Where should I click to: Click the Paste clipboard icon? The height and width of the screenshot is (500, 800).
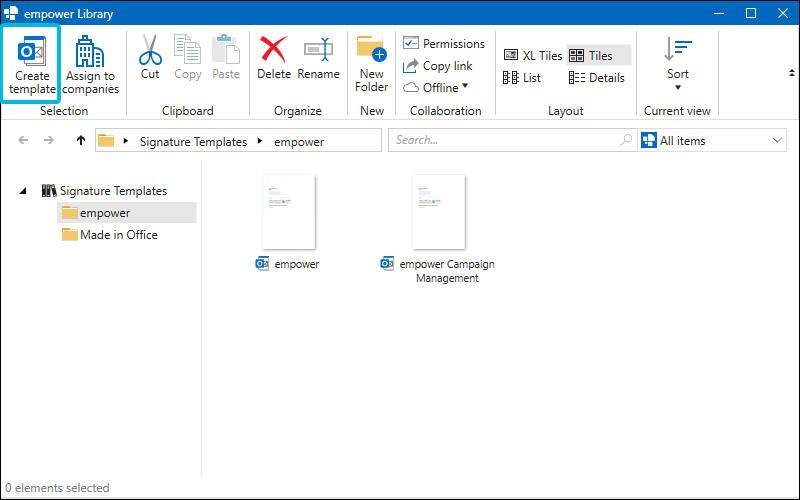226,49
